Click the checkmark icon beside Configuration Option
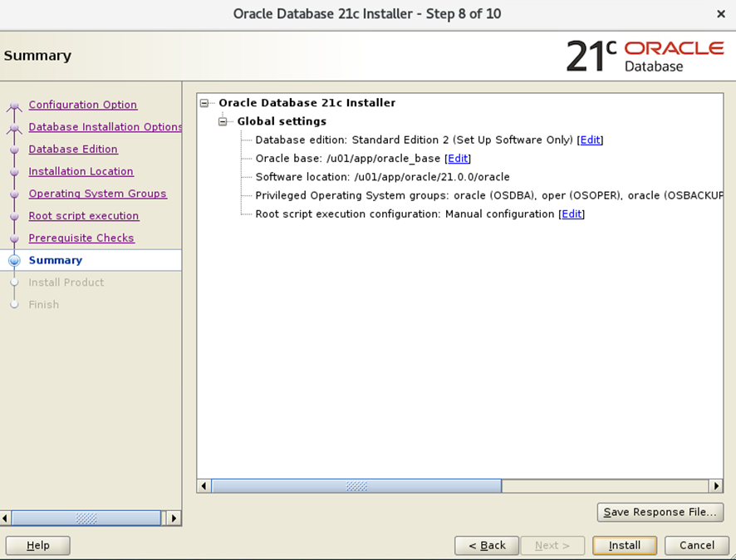 (15, 105)
